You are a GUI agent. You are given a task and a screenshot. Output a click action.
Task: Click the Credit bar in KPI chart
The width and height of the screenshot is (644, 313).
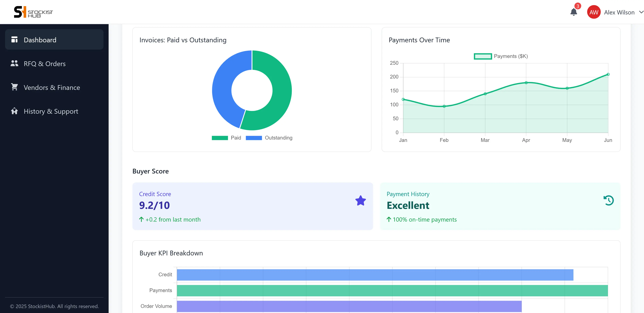coord(375,275)
